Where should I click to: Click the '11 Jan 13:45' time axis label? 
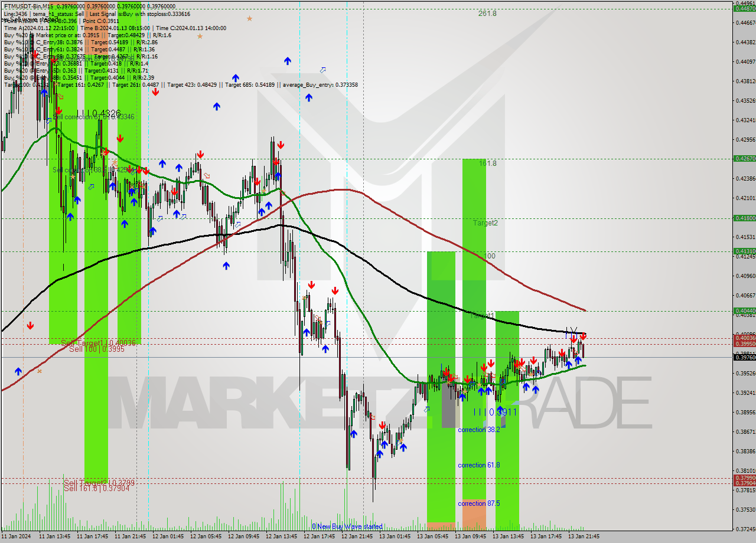[55, 537]
